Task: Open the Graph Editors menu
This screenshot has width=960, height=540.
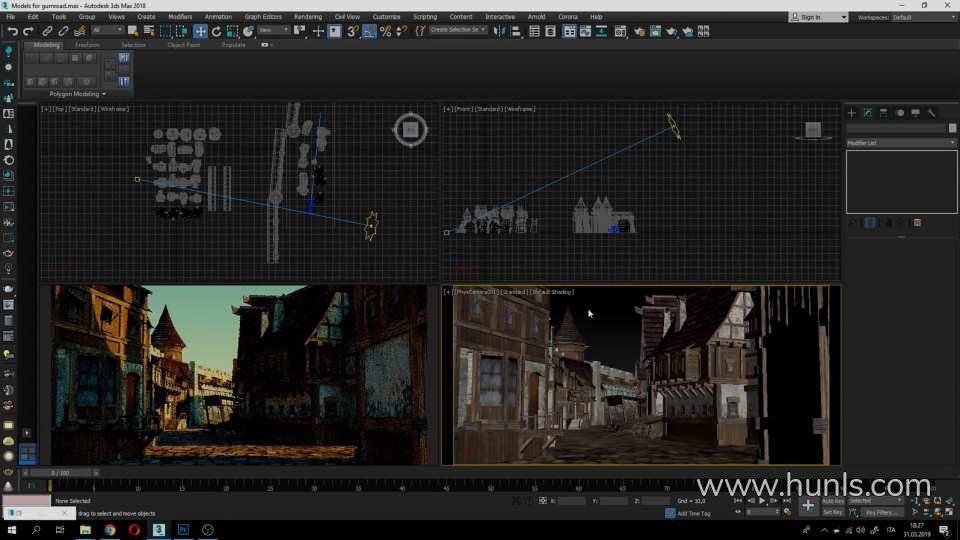Action: tap(263, 17)
